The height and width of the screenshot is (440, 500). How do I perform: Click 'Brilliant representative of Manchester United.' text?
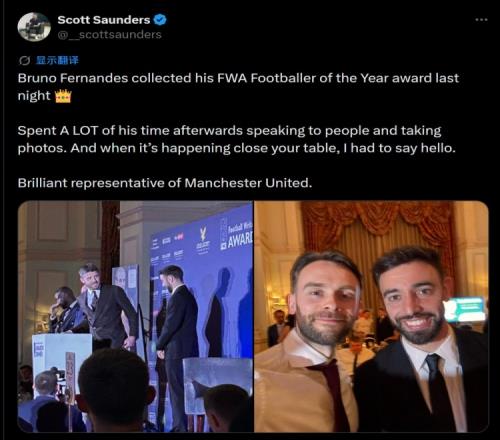coord(165,183)
